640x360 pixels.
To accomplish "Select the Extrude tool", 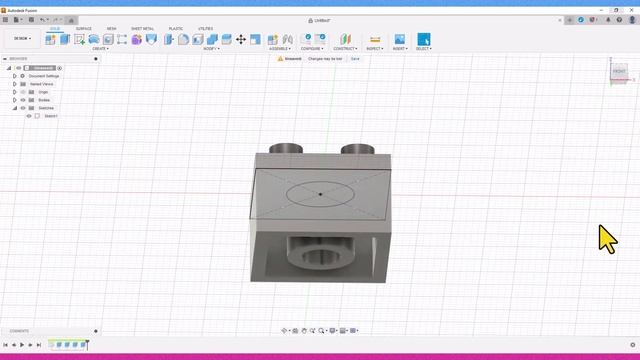I will pos(65,39).
